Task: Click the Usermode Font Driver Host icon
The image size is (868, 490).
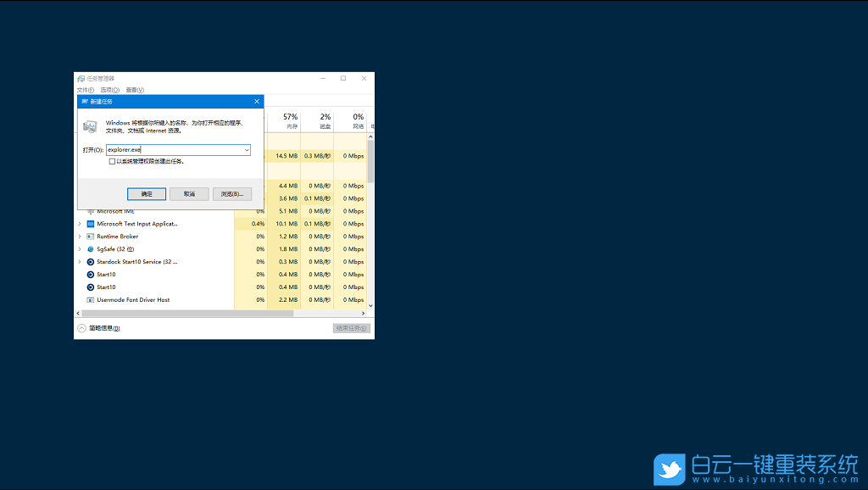Action: coord(89,300)
